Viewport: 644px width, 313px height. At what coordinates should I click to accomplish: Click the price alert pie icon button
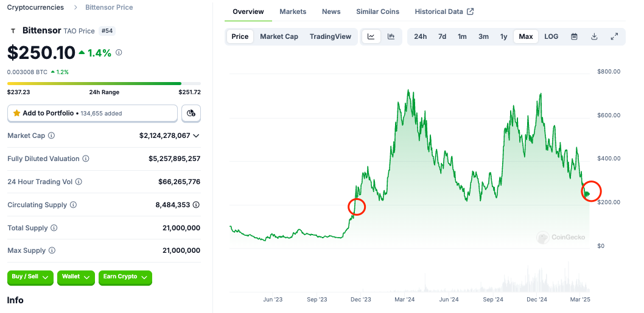coord(191,113)
